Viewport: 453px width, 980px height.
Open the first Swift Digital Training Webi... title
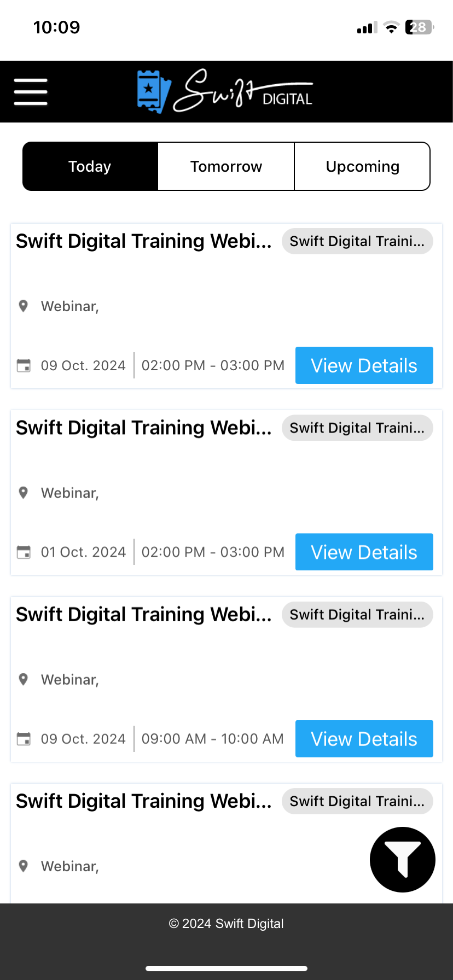click(144, 241)
